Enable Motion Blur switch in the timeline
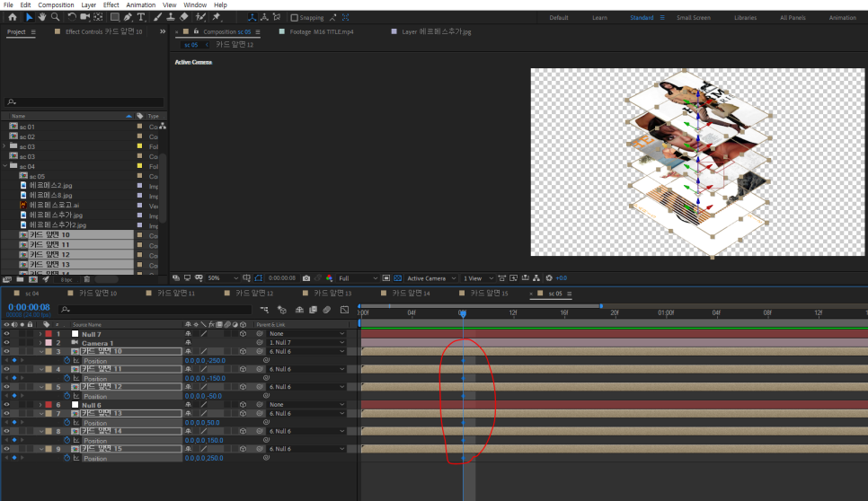The image size is (868, 501). click(x=326, y=310)
